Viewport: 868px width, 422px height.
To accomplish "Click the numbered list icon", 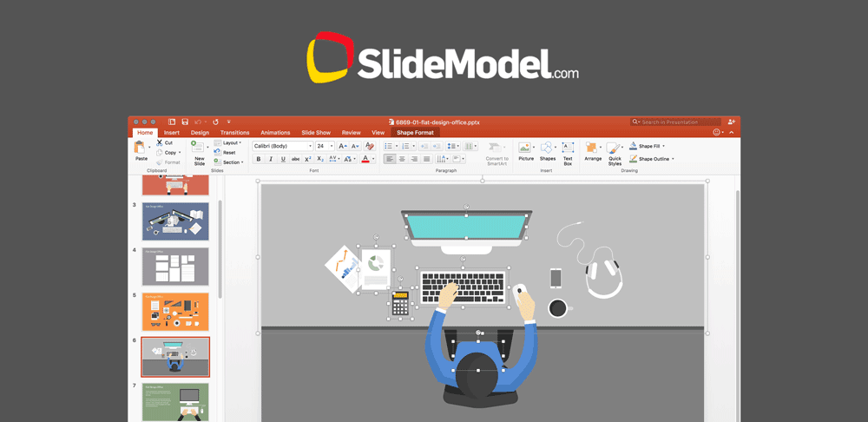I will click(405, 146).
